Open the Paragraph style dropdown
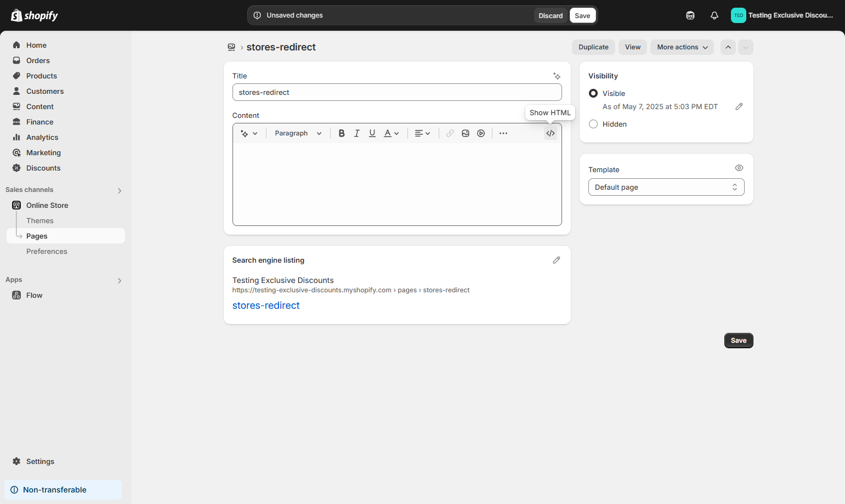Screen dimensions: 845x504 298,133
